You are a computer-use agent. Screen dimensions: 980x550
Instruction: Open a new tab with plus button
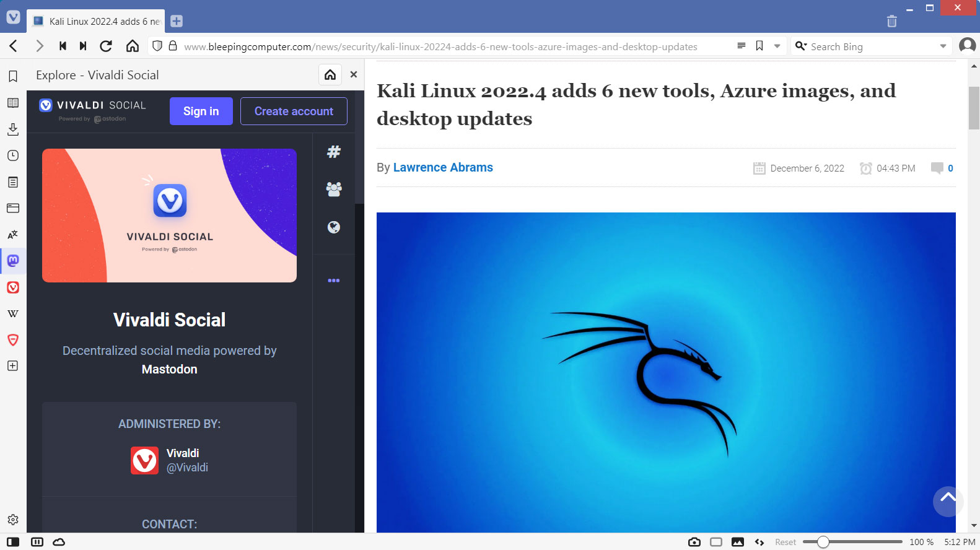click(x=177, y=21)
